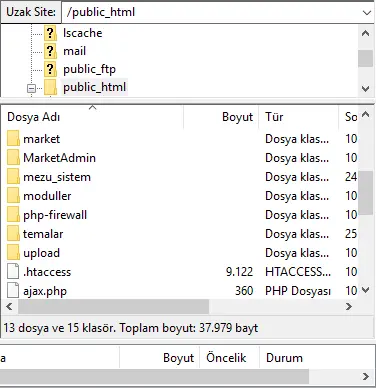Image resolution: width=376 pixels, height=388 pixels.
Task: Select the market folder name
Action: pos(42,139)
